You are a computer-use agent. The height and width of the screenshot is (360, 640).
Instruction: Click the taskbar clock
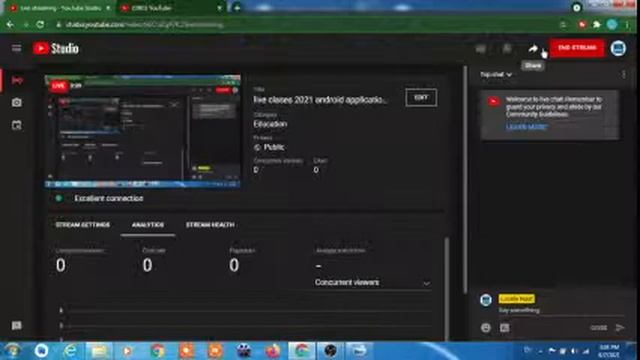click(610, 351)
